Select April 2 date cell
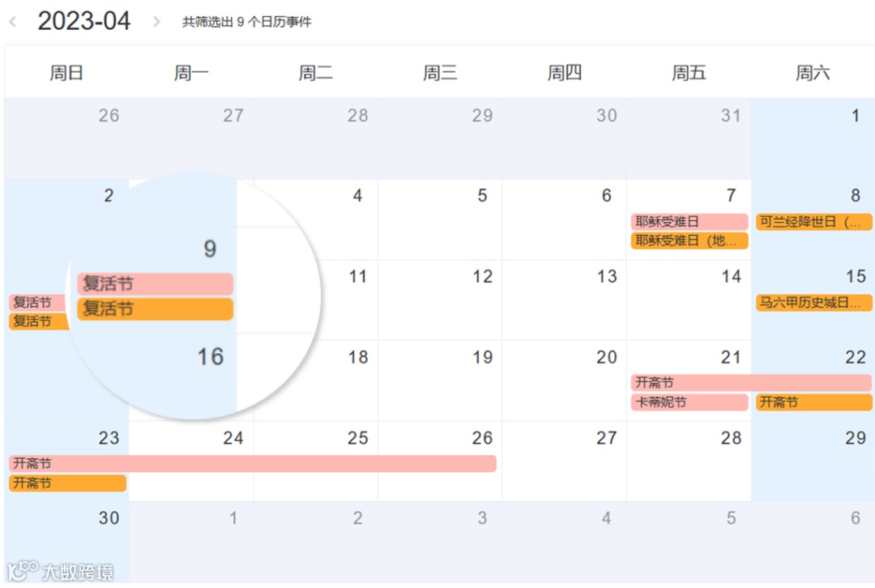Screen dimensions: 875x588 click(x=66, y=219)
